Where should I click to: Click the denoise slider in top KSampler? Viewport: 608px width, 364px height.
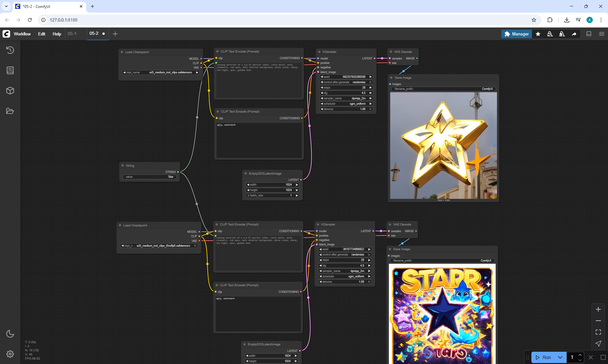click(346, 109)
